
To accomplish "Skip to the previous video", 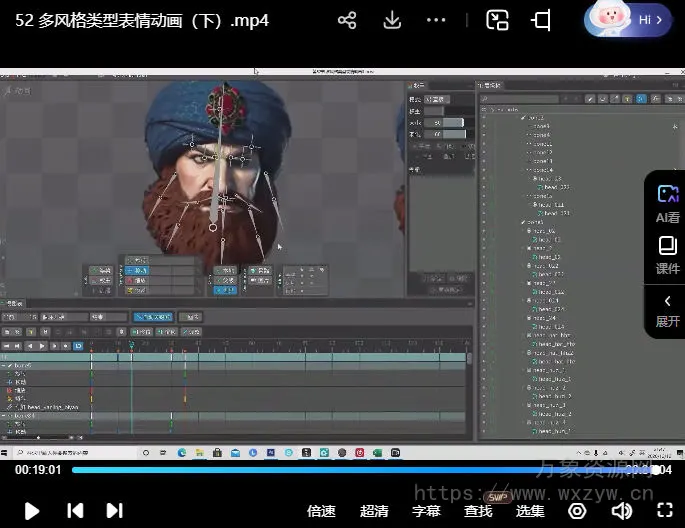I will coord(75,511).
